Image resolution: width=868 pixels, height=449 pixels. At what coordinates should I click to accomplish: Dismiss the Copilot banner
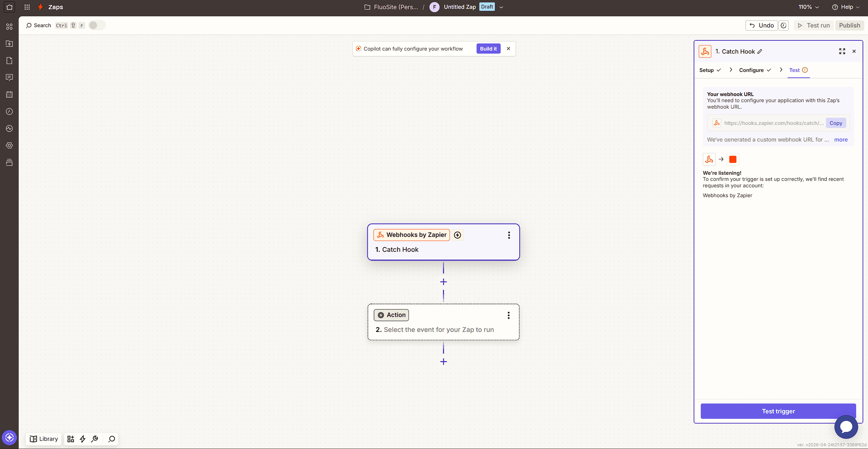click(x=508, y=49)
